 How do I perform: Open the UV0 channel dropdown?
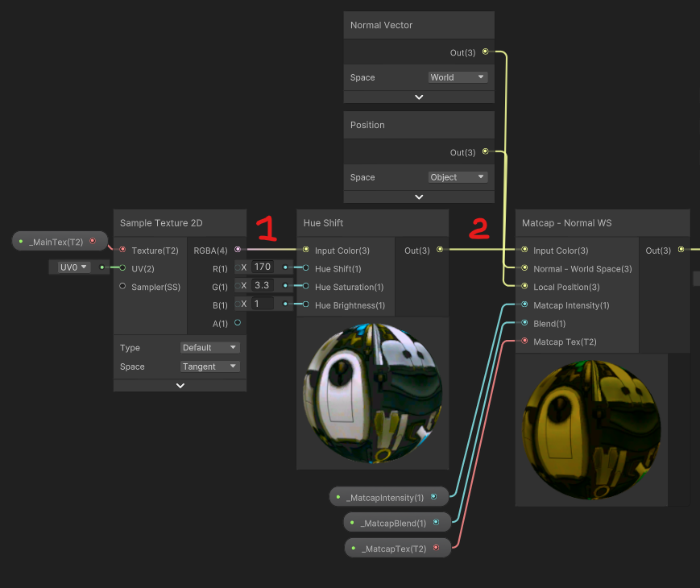coord(74,267)
